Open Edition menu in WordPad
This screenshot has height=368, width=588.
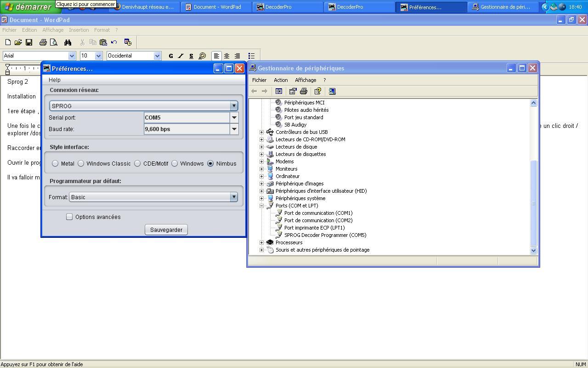(x=29, y=30)
